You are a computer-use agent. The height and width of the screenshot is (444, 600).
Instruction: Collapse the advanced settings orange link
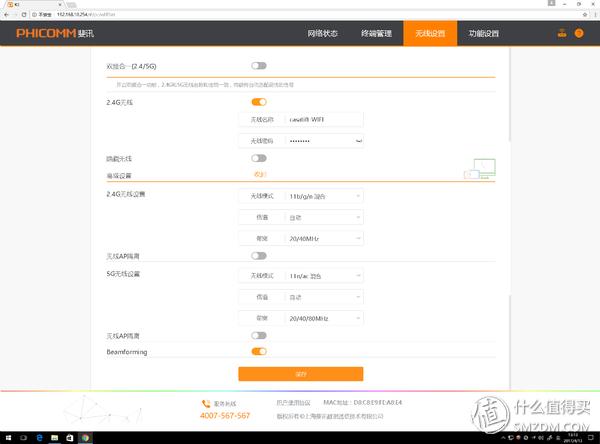[260, 175]
